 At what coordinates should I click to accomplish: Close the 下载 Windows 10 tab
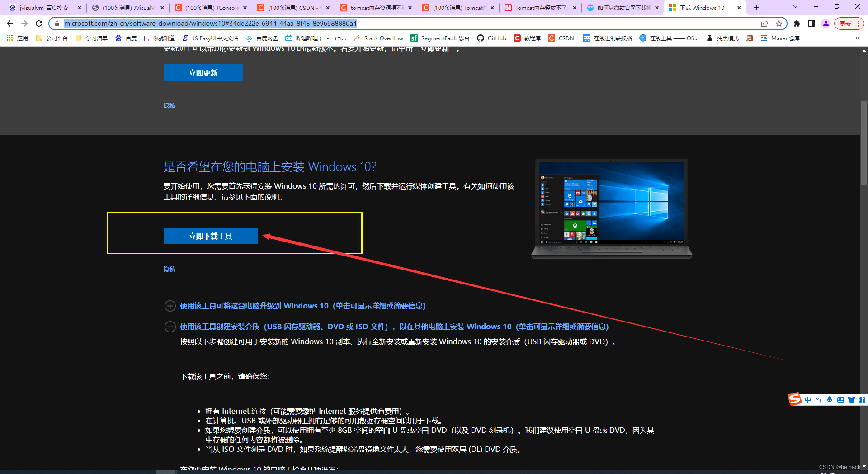739,8
